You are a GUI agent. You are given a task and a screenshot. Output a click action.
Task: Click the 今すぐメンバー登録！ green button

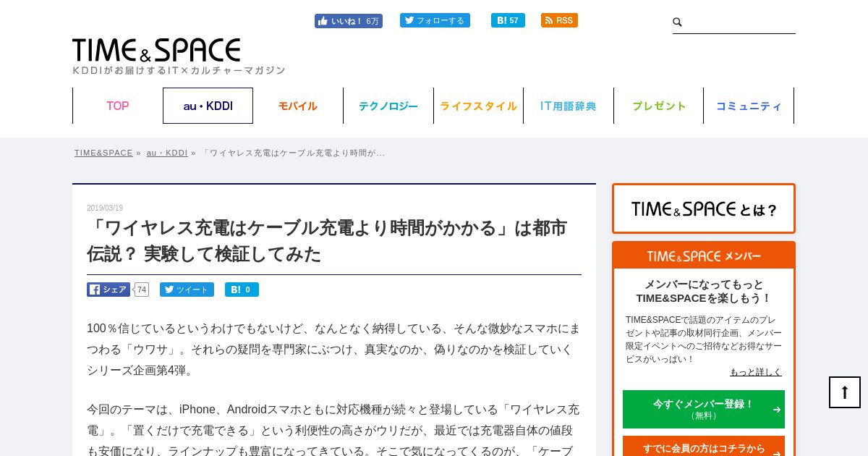(x=704, y=409)
